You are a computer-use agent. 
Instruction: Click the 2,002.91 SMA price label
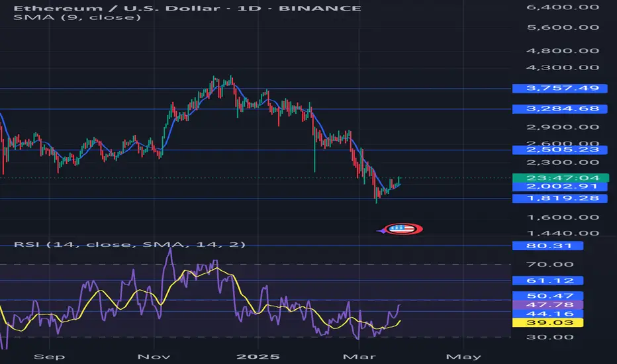coord(559,187)
